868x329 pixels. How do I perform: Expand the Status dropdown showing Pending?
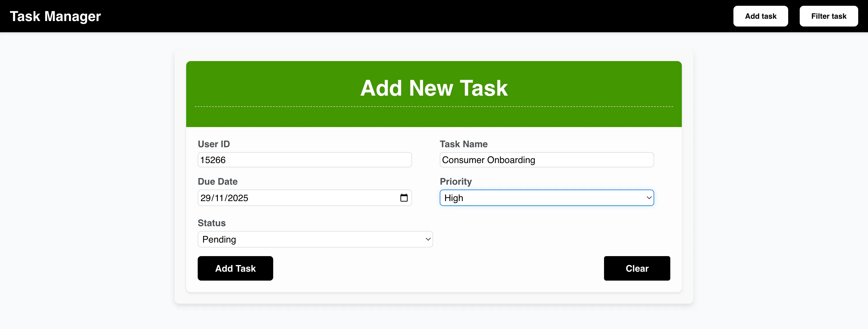click(315, 239)
